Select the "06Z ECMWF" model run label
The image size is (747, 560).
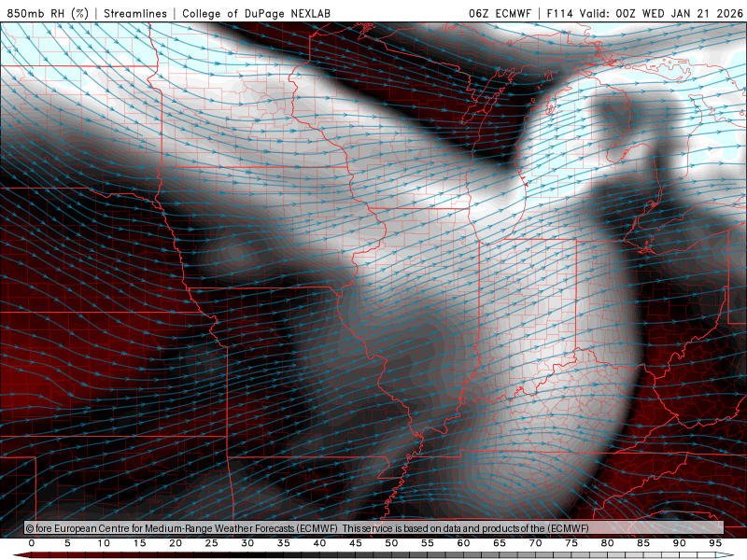click(x=500, y=13)
